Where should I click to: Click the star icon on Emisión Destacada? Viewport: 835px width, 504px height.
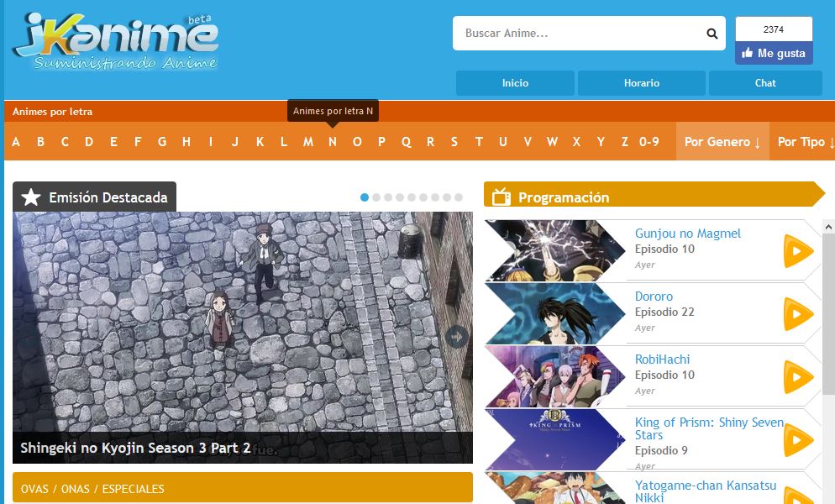coord(31,197)
